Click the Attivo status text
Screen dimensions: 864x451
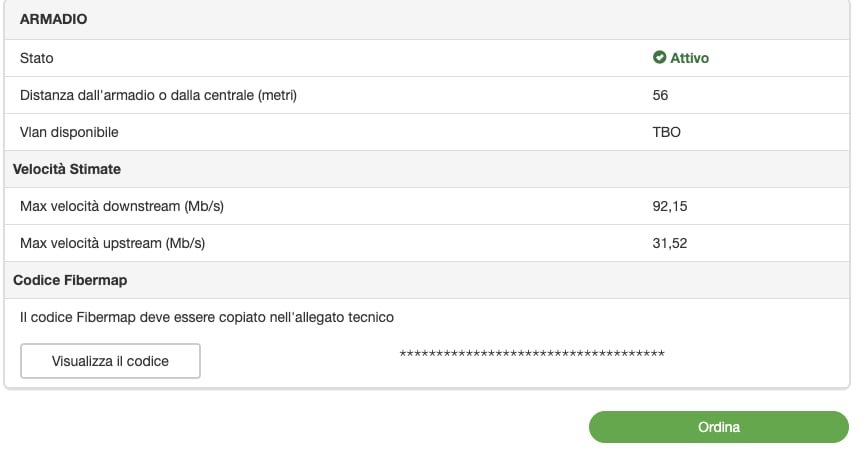coord(689,58)
